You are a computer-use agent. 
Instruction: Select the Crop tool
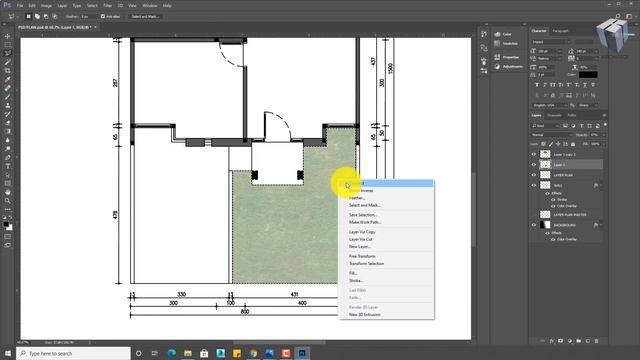tap(8, 71)
